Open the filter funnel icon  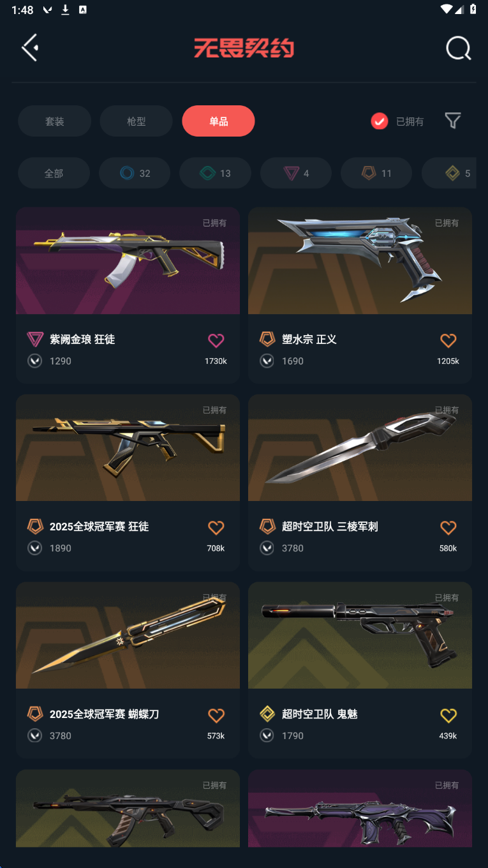coord(453,121)
